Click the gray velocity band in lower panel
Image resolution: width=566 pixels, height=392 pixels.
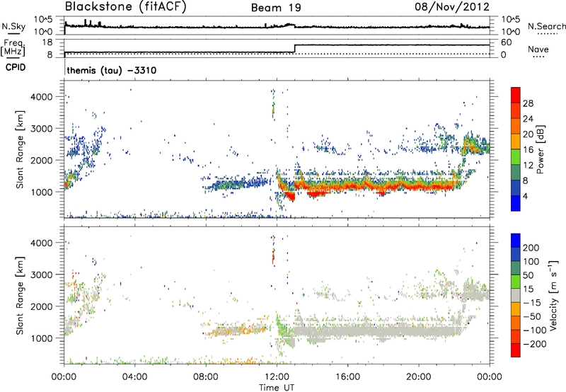tap(376, 331)
